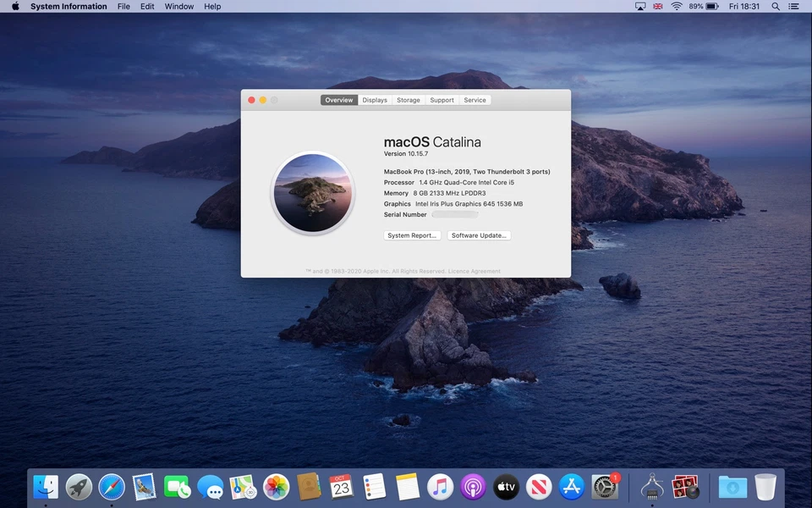This screenshot has height=508, width=812.
Task: Click the 8 GB 2133 MHz LPDDR3 text
Action: (x=449, y=193)
